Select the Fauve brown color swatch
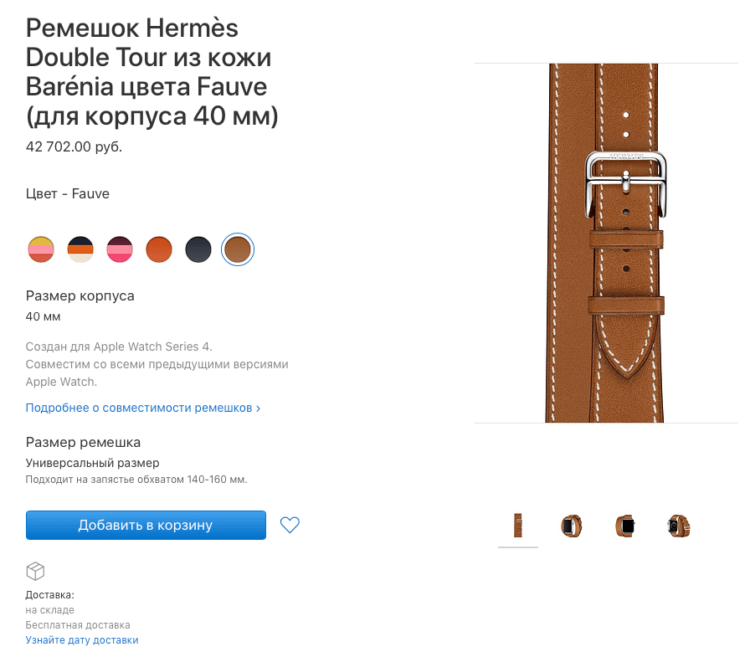The height and width of the screenshot is (652, 750). pyautogui.click(x=238, y=250)
